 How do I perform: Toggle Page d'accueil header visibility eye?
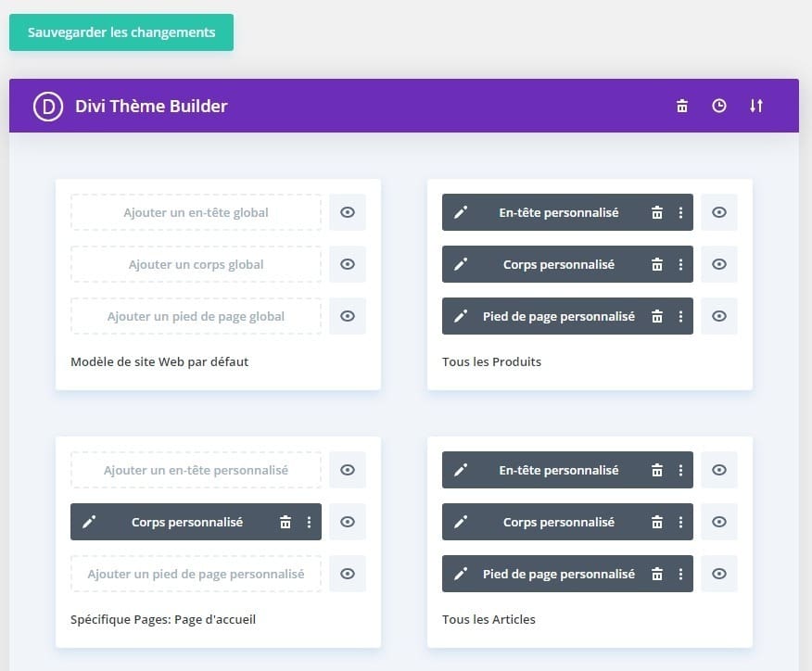(x=348, y=470)
